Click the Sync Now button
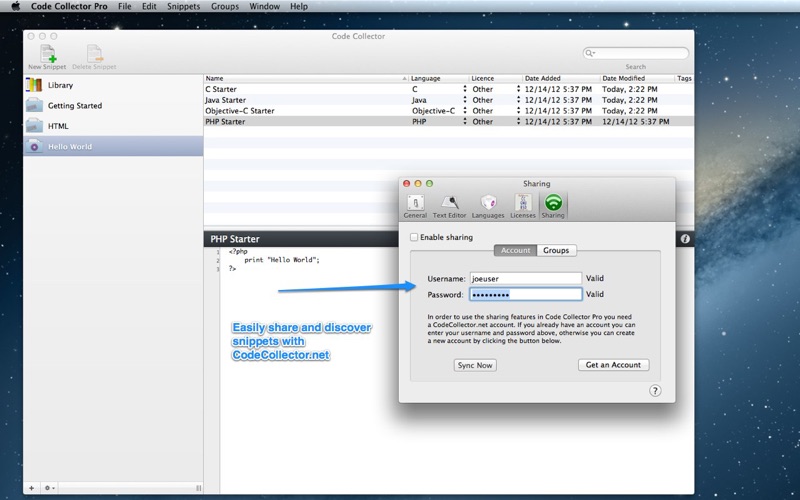 [475, 365]
